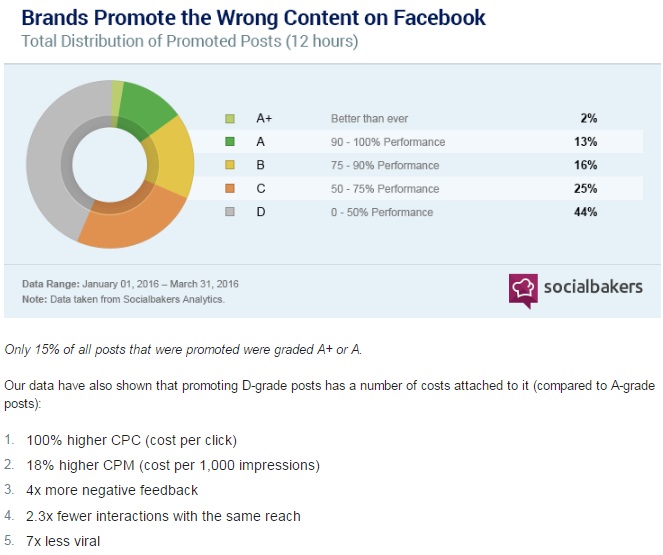Select the 'Better than ever' legend row

pos(369,118)
